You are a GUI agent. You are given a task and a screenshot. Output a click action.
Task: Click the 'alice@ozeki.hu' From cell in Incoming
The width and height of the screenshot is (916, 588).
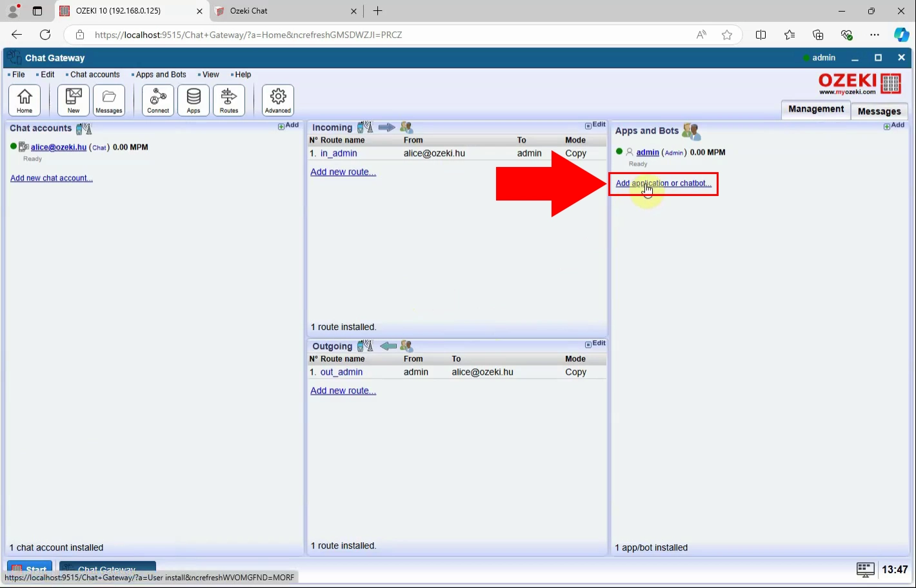pyautogui.click(x=434, y=153)
